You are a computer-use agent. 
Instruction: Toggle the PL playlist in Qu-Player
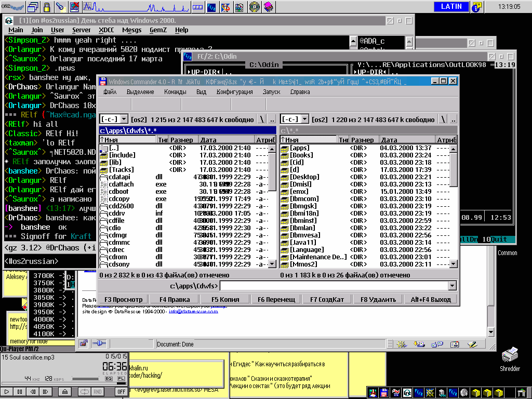(x=121, y=379)
